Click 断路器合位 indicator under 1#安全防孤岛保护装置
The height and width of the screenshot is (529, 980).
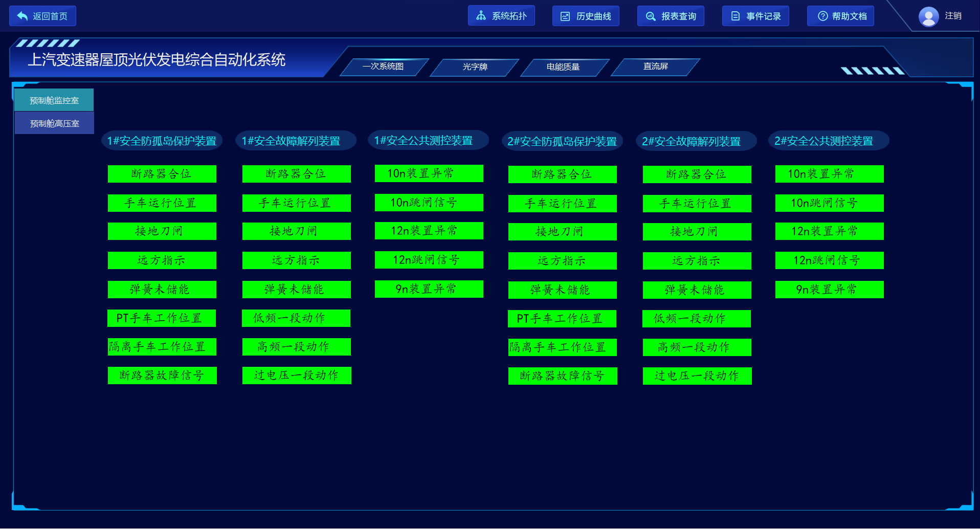tap(162, 174)
